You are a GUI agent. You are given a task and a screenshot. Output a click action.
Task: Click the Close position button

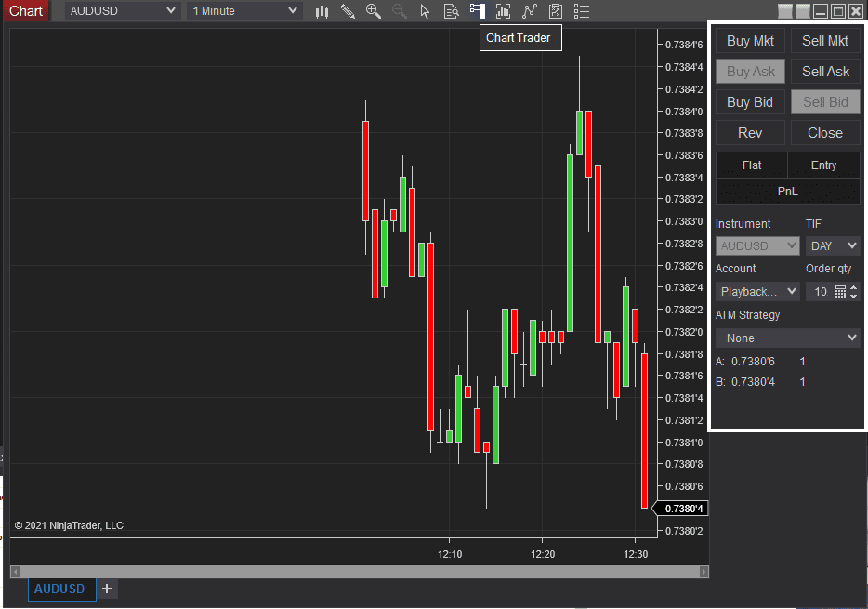[x=825, y=133]
